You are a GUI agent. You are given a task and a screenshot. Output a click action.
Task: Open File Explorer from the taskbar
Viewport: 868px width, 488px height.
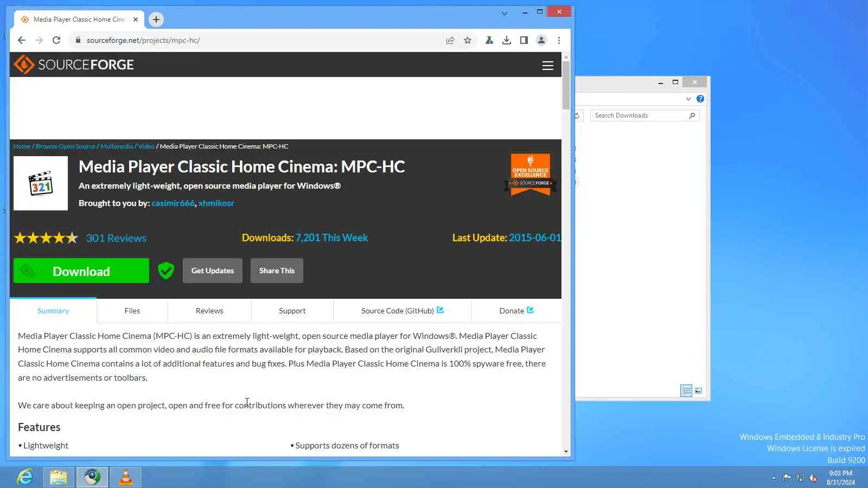coord(59,477)
